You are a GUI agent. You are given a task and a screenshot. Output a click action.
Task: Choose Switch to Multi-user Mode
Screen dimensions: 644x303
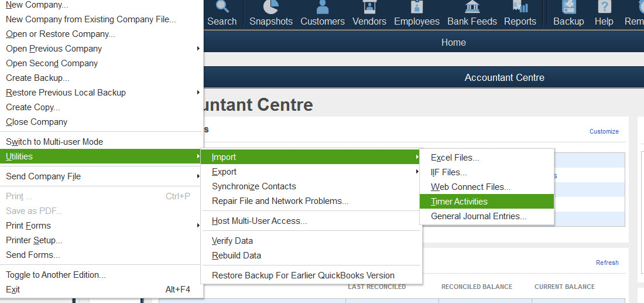click(54, 142)
